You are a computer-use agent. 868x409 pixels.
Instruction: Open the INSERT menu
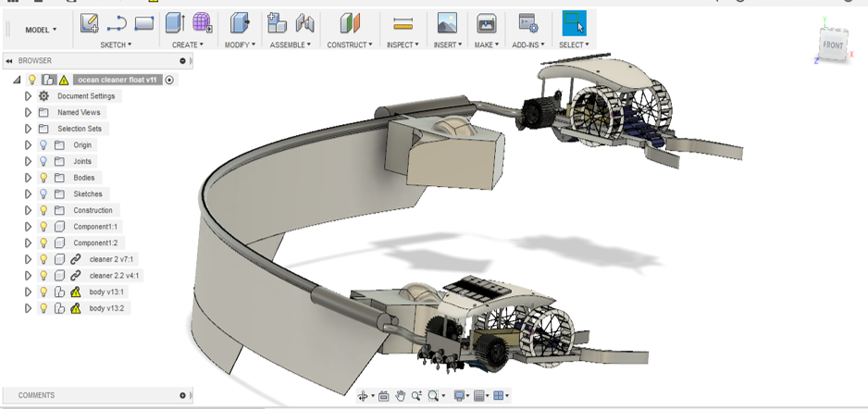pyautogui.click(x=447, y=44)
